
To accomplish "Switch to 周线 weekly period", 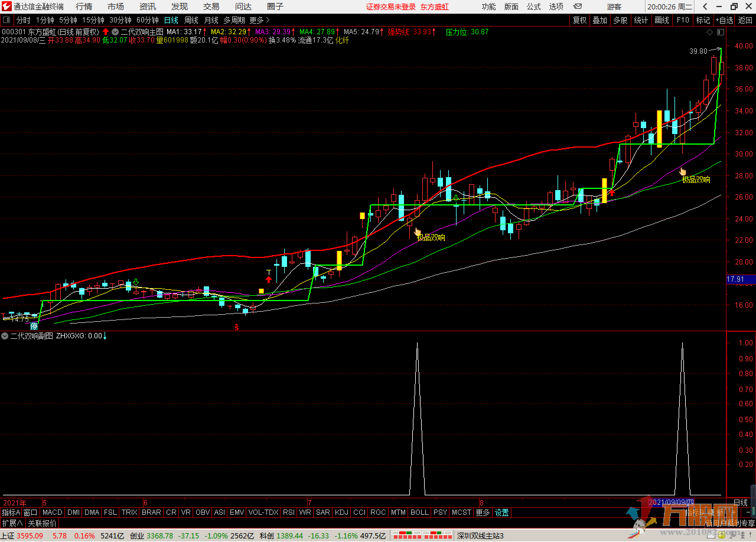I will point(191,19).
